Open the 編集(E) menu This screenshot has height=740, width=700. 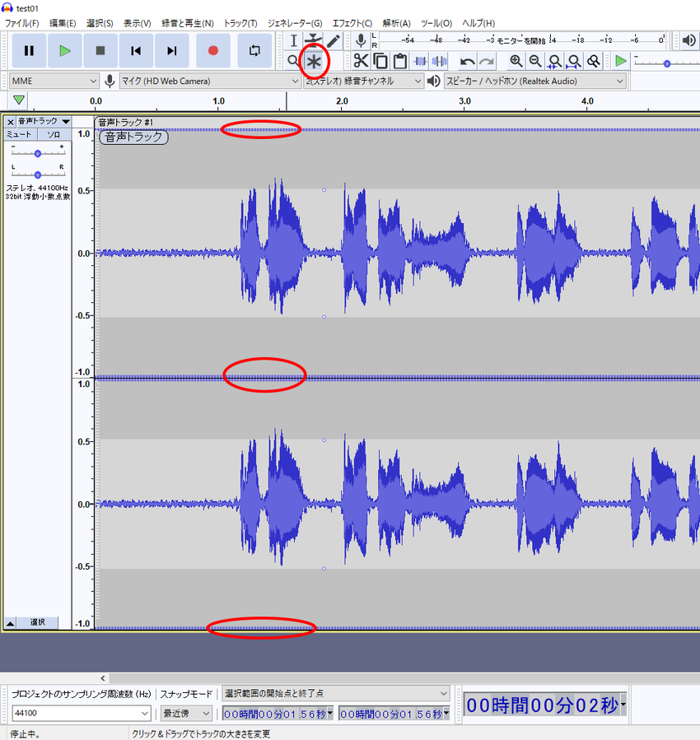(63, 23)
